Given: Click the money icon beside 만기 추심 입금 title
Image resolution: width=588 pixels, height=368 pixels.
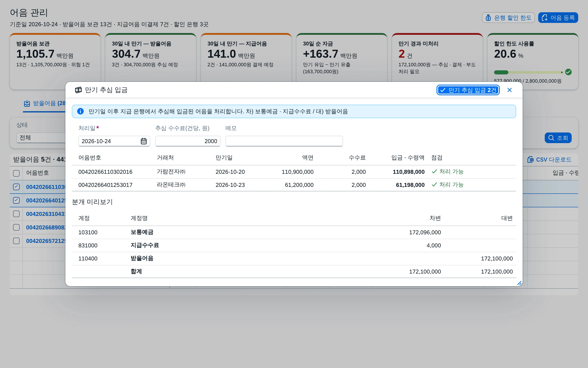Looking at the screenshot, I should [78, 90].
